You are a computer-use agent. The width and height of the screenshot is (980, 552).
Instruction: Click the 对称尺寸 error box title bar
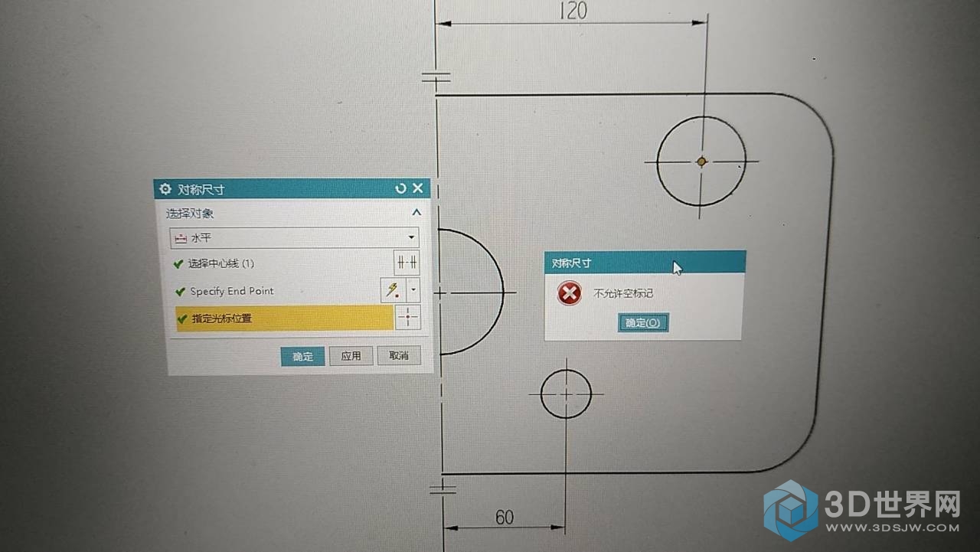click(645, 262)
